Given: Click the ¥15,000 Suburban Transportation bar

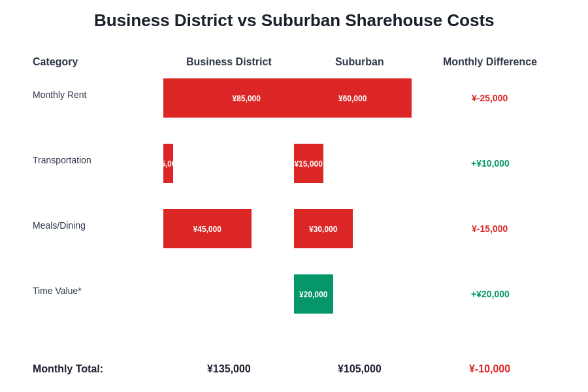Looking at the screenshot, I should 308,163.
